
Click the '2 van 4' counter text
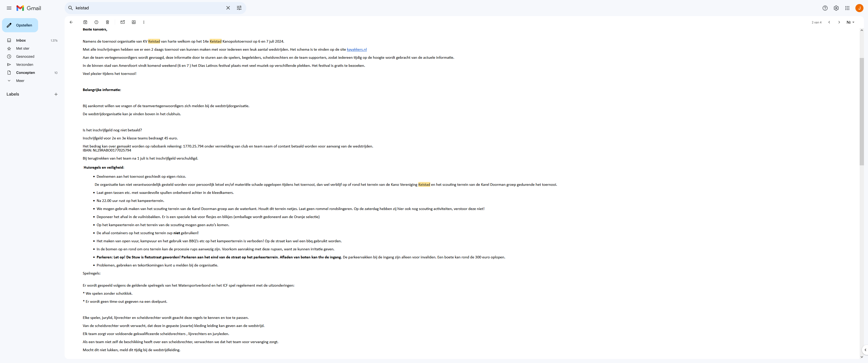point(817,22)
